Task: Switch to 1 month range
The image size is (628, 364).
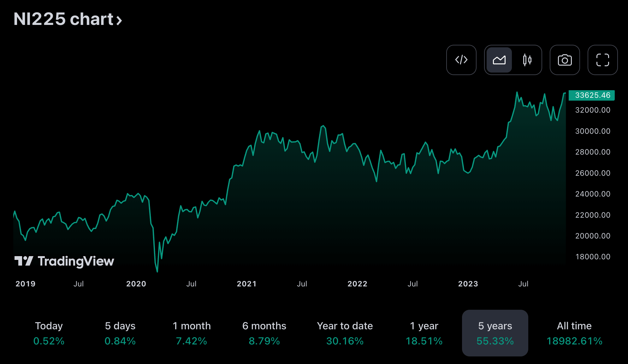Action: (x=192, y=333)
